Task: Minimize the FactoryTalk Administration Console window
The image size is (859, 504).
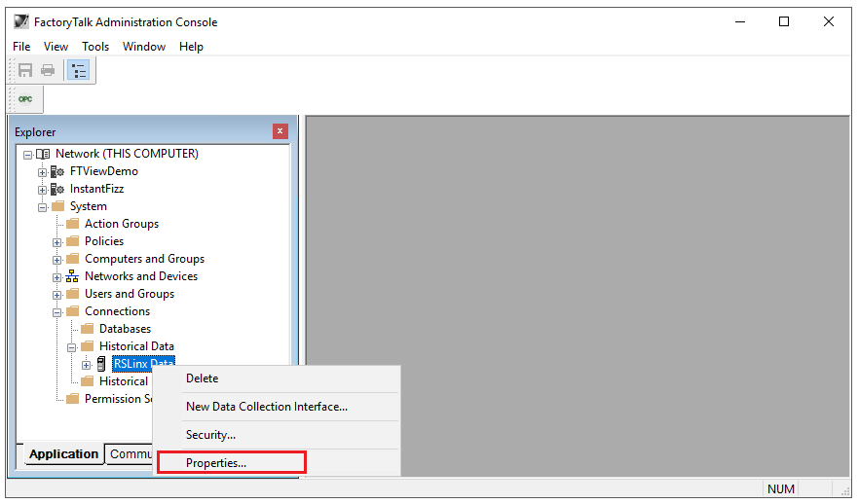Action: [x=740, y=21]
